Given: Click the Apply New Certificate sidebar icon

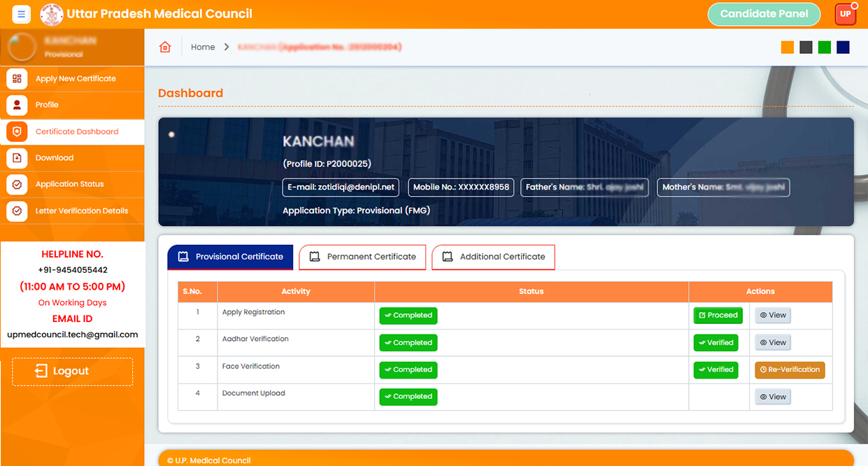Looking at the screenshot, I should (x=17, y=79).
